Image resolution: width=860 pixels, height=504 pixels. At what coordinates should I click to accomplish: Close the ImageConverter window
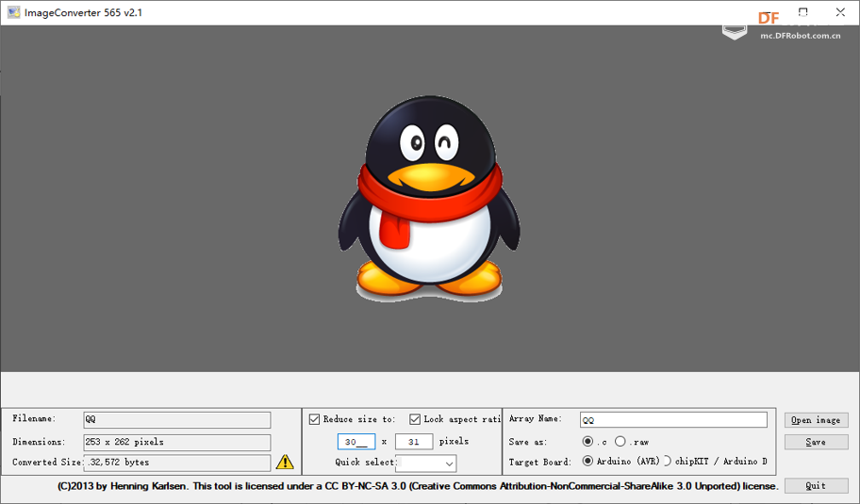pos(840,12)
